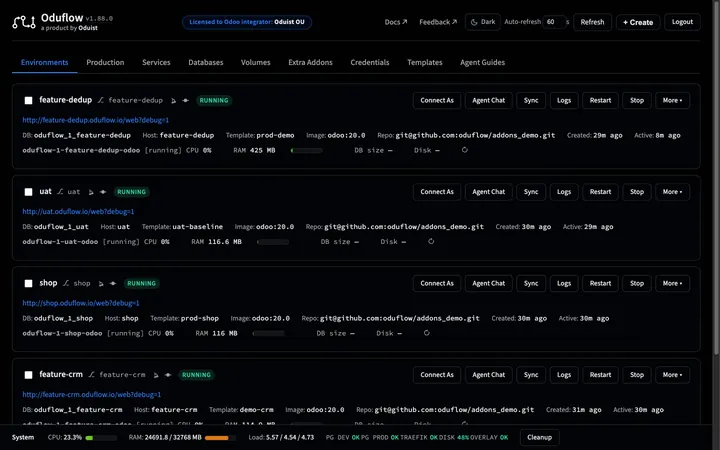720x450 pixels.
Task: Click the RUNNING status badge of shop
Action: pyautogui.click(x=141, y=283)
